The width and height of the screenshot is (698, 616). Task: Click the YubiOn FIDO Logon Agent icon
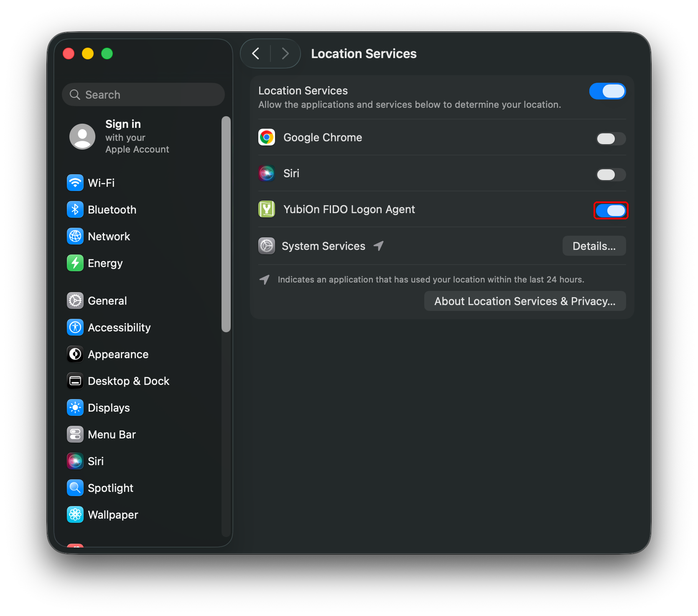pyautogui.click(x=267, y=209)
